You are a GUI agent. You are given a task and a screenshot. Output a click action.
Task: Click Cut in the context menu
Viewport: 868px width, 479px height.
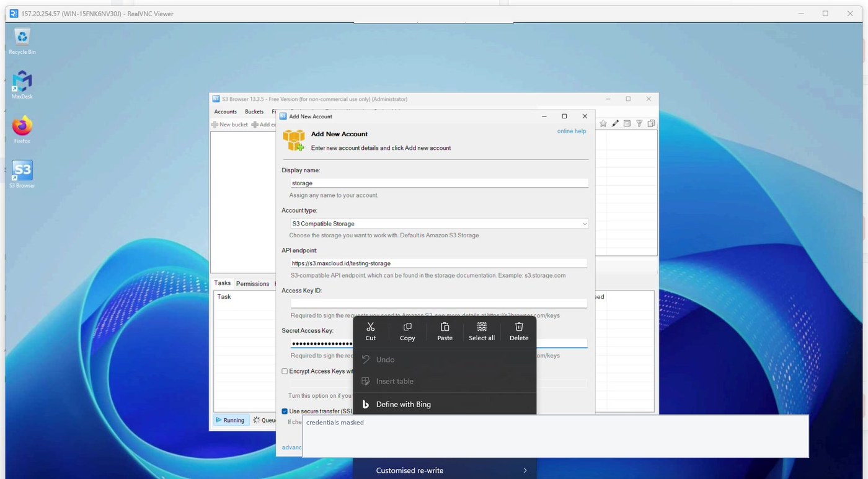pos(371,332)
